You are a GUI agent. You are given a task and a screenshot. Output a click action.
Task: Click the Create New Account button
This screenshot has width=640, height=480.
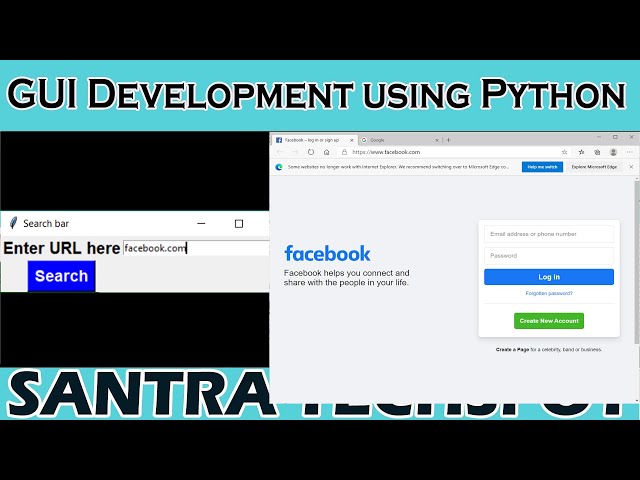[x=549, y=321]
